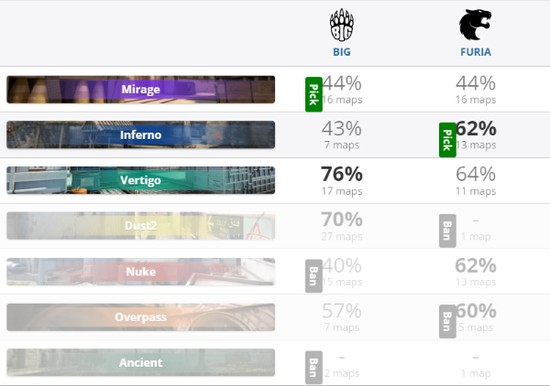Viewport: 550px width, 386px height.
Task: Select the Ancient map banner
Action: 141,362
